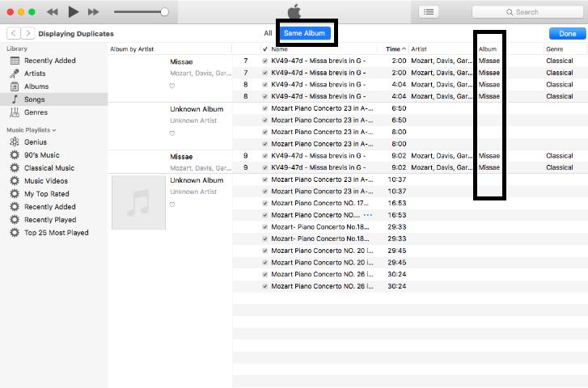Select the Same Album filter
The height and width of the screenshot is (388, 588).
[304, 33]
